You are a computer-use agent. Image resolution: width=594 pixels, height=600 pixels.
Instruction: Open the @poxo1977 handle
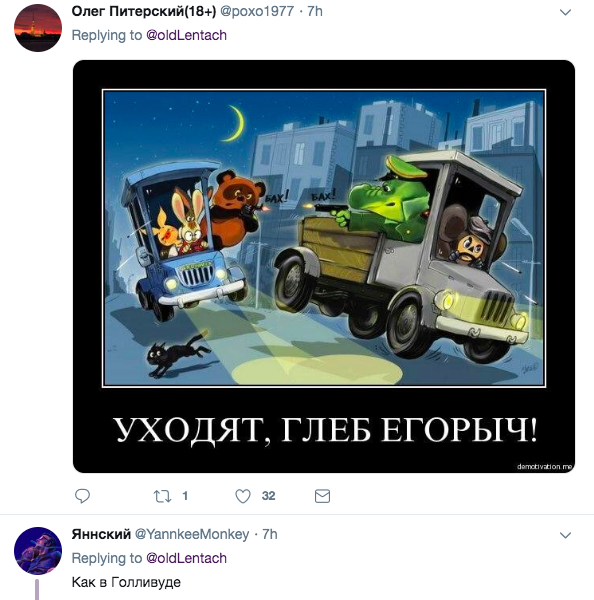tap(257, 11)
